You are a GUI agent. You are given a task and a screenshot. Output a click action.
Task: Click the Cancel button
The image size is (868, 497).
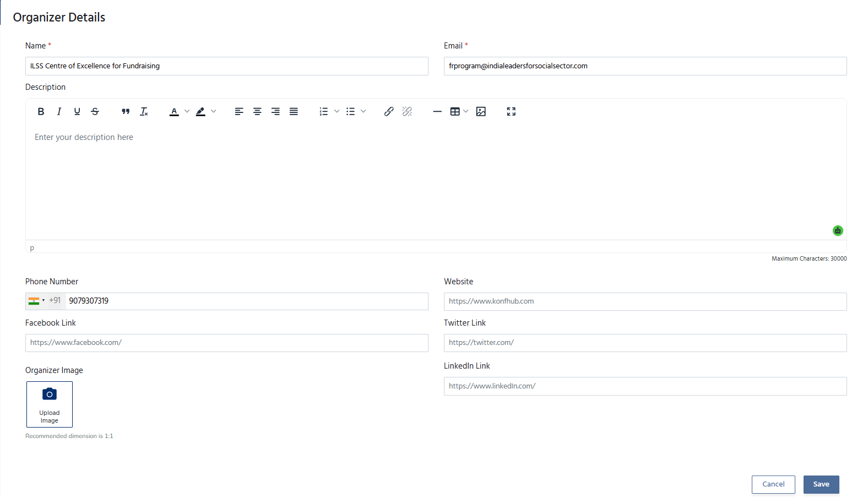coord(773,484)
